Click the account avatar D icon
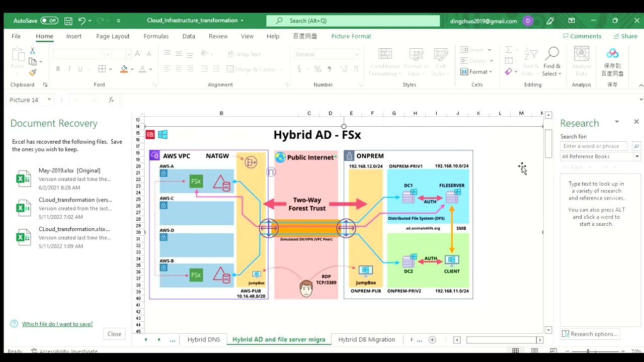Viewport: 644px width, 362px height. pyautogui.click(x=528, y=21)
